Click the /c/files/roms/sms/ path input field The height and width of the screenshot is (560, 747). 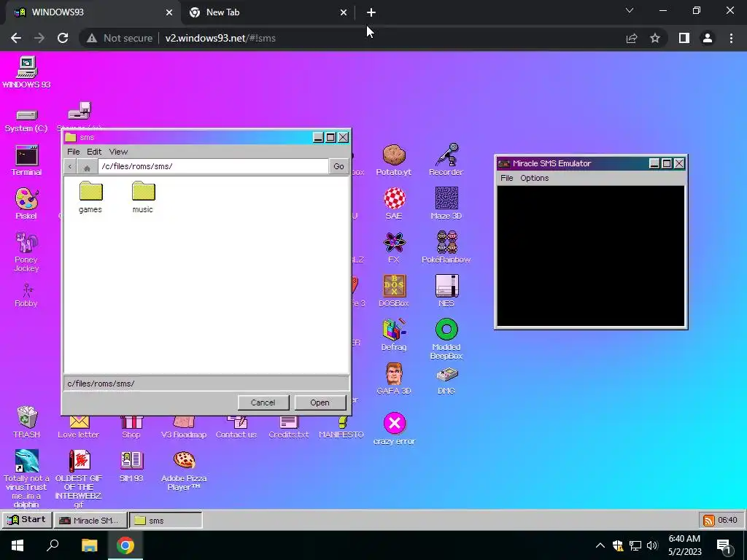[213, 166]
